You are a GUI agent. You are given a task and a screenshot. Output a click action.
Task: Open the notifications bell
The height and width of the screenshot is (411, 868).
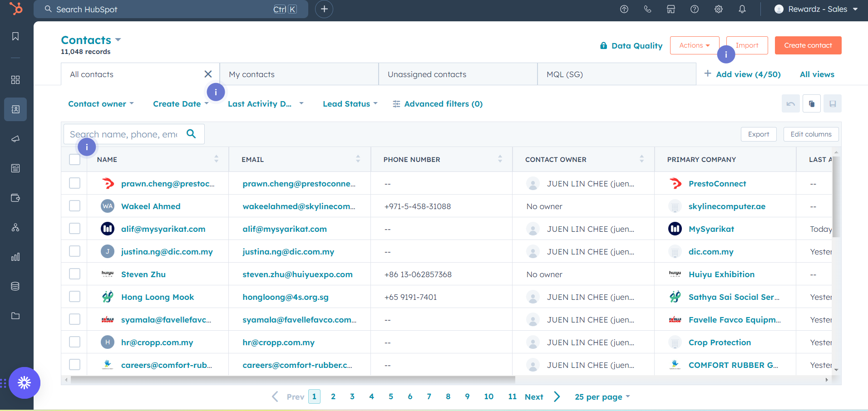742,9
